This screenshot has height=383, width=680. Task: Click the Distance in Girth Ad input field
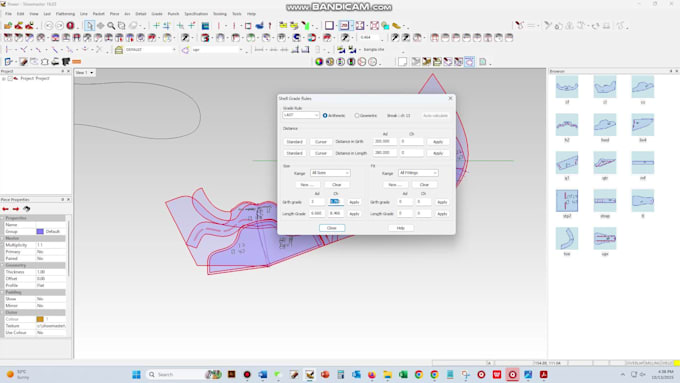point(385,141)
